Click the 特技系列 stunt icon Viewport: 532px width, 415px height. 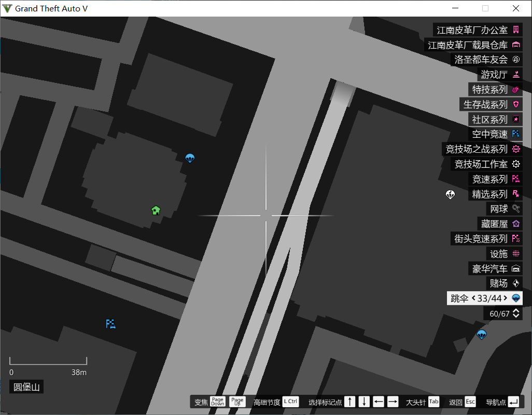point(516,90)
